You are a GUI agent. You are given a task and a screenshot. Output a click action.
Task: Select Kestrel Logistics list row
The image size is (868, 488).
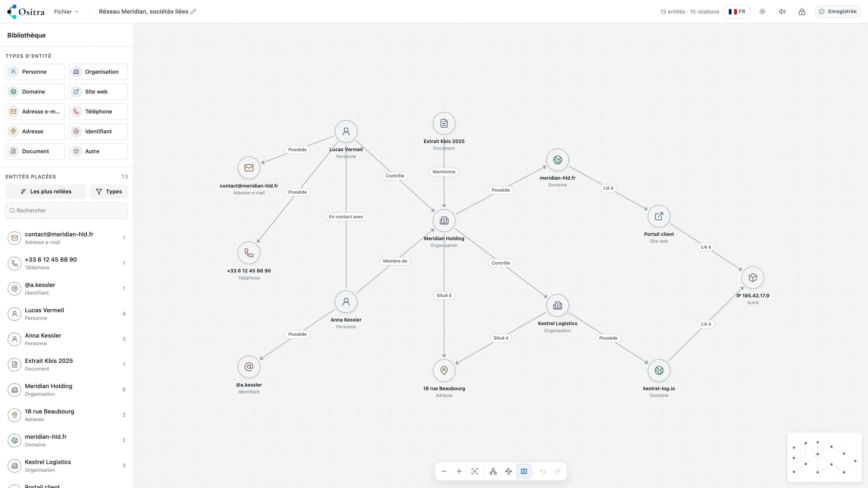coord(67,465)
